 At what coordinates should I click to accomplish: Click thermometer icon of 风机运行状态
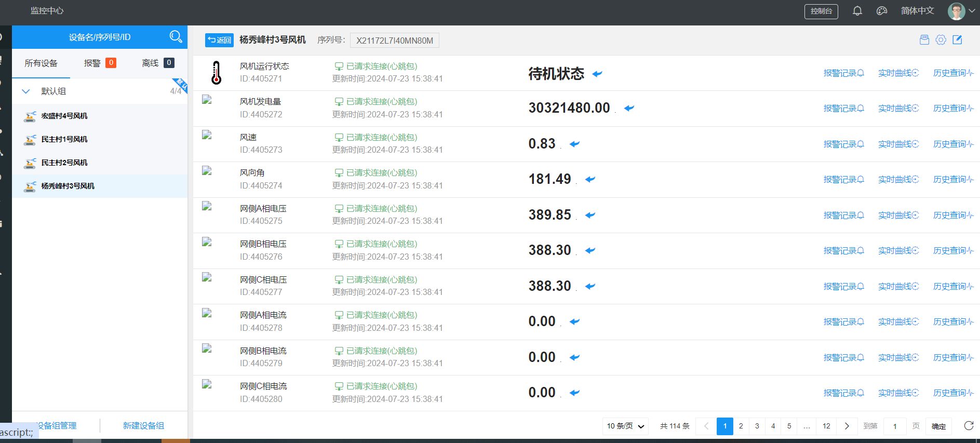[216, 73]
